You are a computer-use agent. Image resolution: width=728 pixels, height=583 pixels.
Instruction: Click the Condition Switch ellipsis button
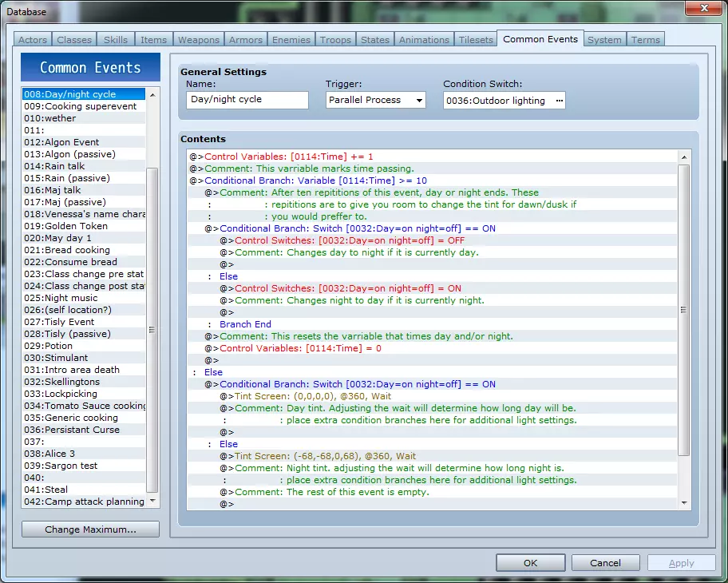tap(559, 101)
